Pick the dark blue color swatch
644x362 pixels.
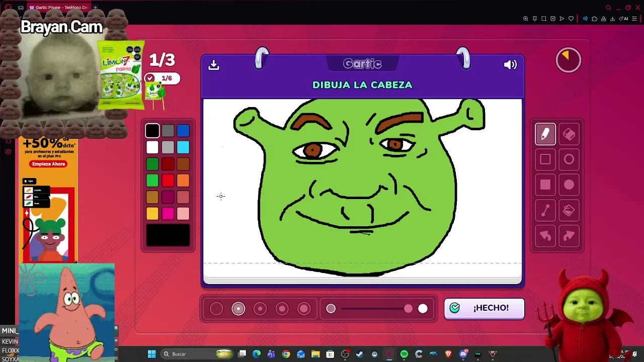[x=183, y=131]
